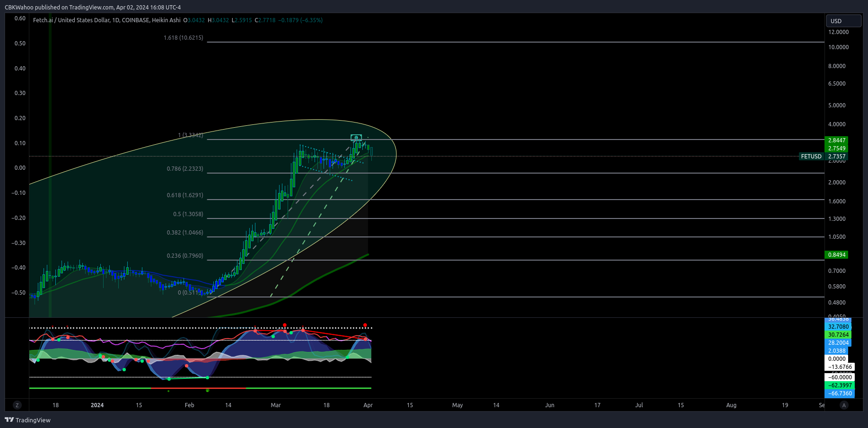Click the 0.5800 price axis tick
The width and height of the screenshot is (868, 428).
point(837,287)
